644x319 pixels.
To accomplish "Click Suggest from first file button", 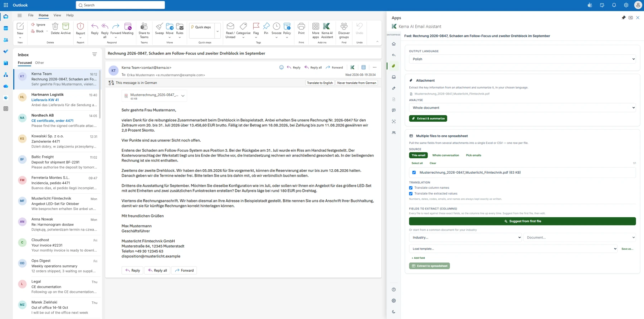I will pyautogui.click(x=522, y=221).
